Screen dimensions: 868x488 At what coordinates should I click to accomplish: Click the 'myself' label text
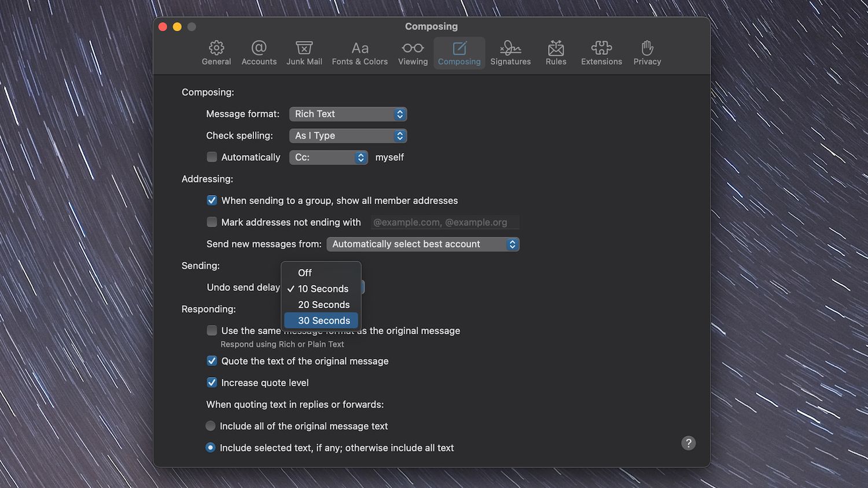[389, 157]
